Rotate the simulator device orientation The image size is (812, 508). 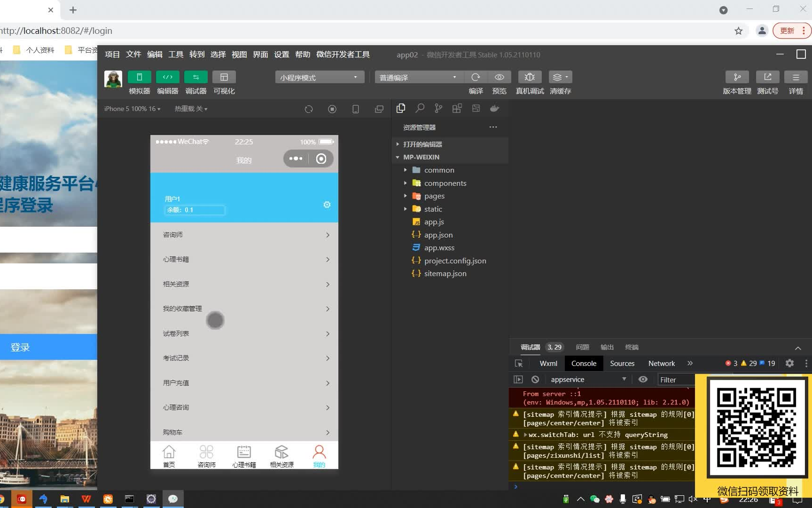(x=356, y=109)
